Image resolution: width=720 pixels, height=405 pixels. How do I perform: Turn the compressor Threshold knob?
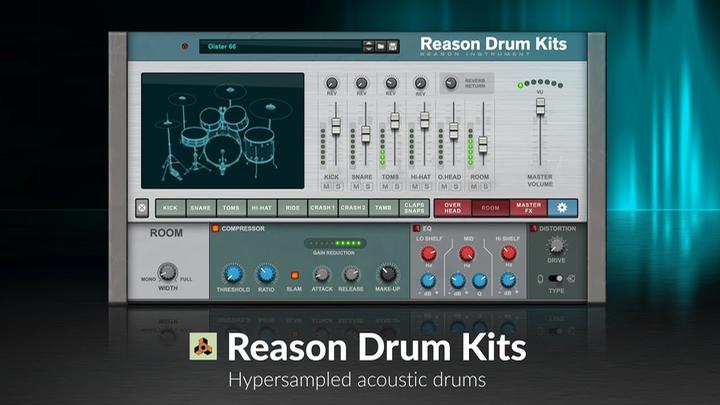coord(233,274)
